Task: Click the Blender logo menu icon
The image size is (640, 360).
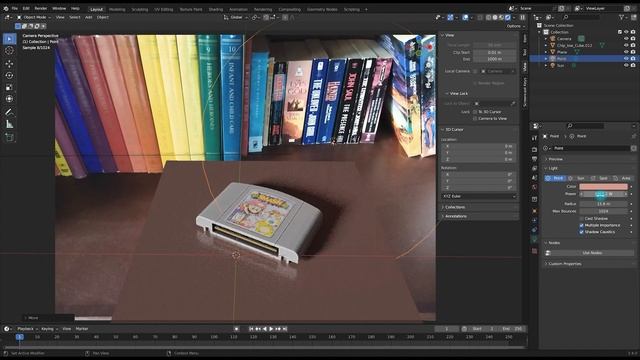Action: coord(6,9)
